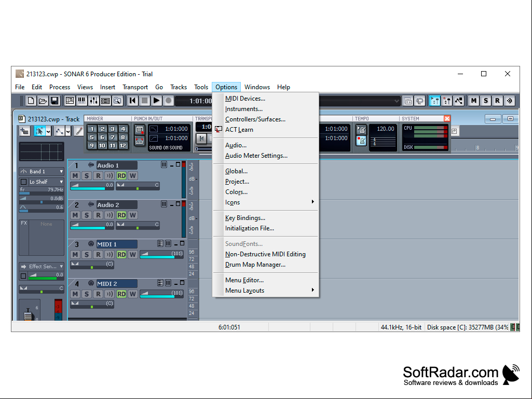Click the Non-Destructive MIDI Editing option
This screenshot has width=532, height=399.
pos(265,254)
